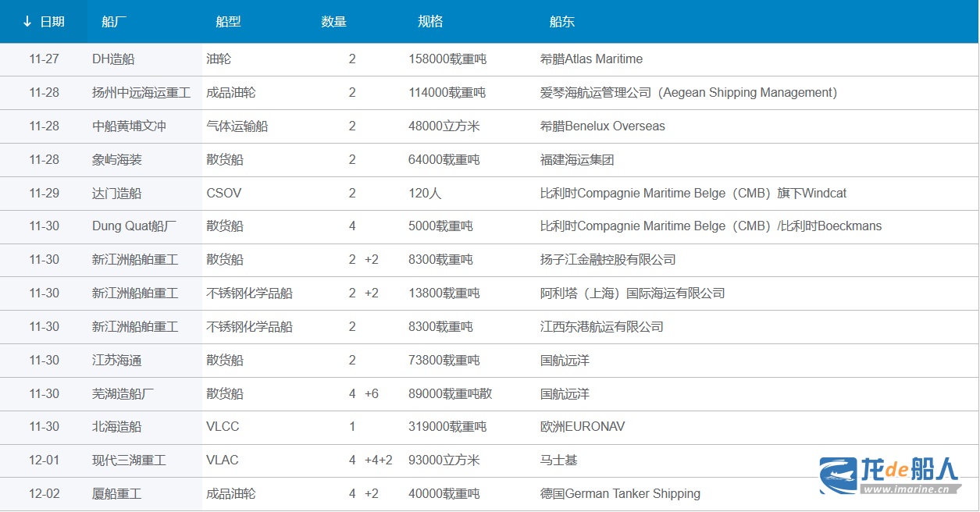Select 现代三湖重工 shipyard cell
980x512 pixels.
click(129, 460)
